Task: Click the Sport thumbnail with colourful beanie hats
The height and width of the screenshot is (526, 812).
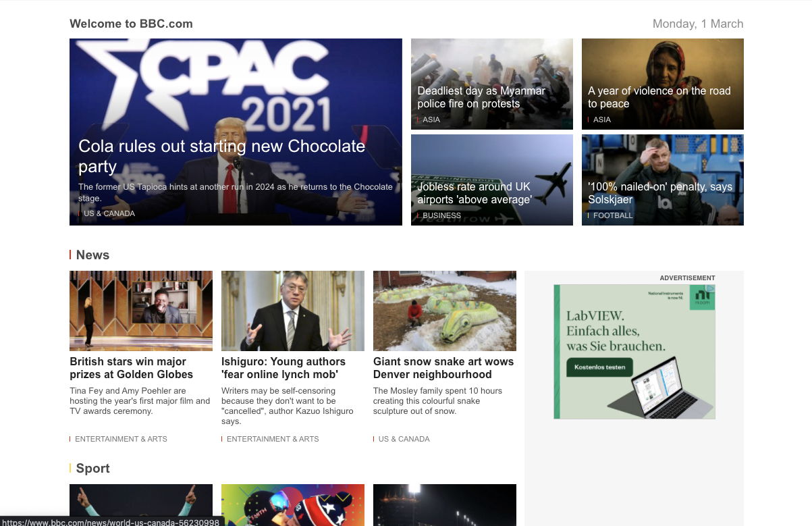Action: [x=293, y=504]
